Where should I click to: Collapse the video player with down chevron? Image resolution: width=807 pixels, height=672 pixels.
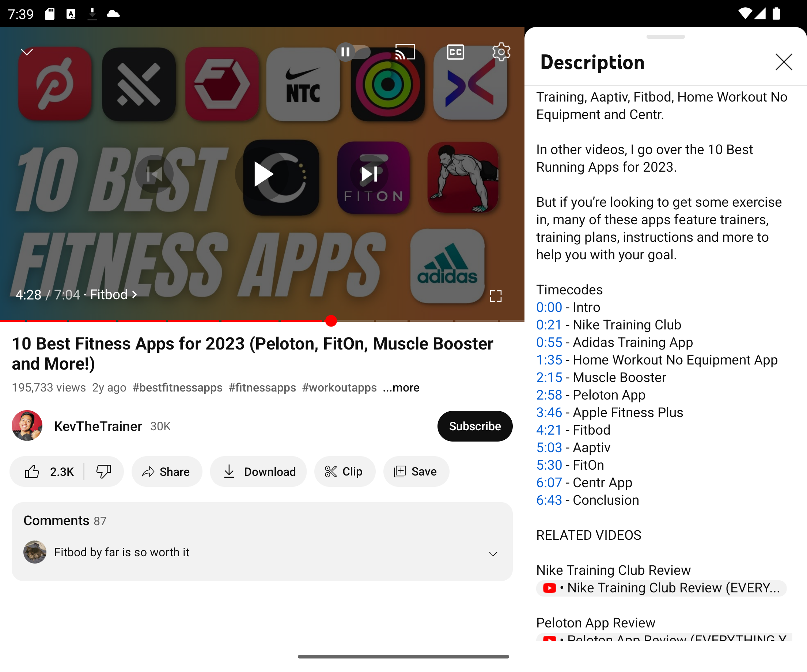tap(27, 52)
